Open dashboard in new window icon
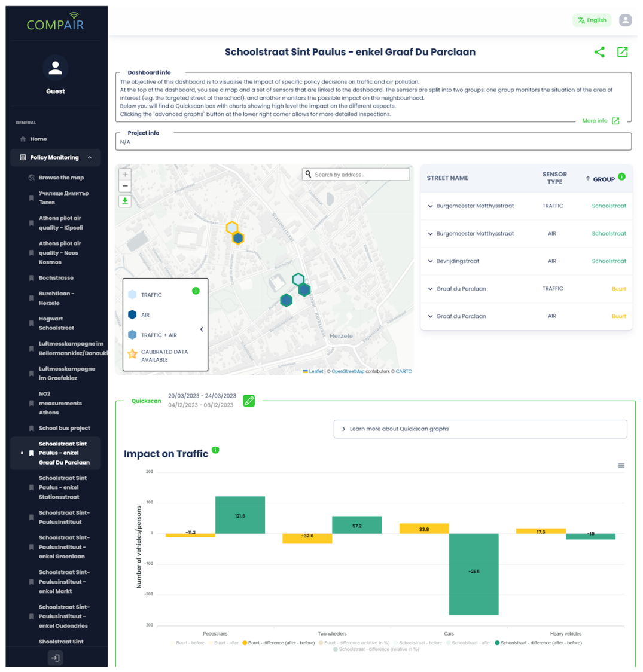The image size is (643, 672). (x=622, y=52)
